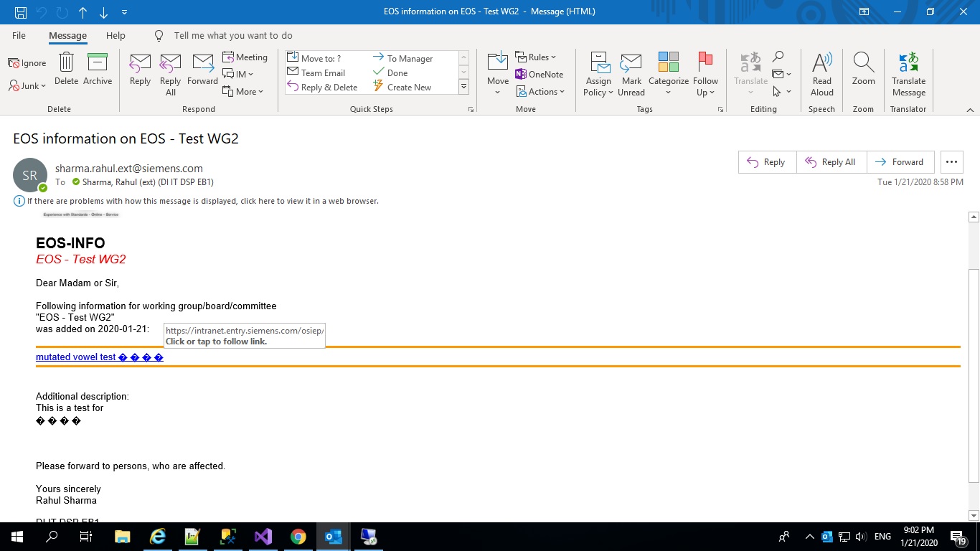Click Translate Message
The width and height of the screenshot is (980, 551).
tap(908, 75)
